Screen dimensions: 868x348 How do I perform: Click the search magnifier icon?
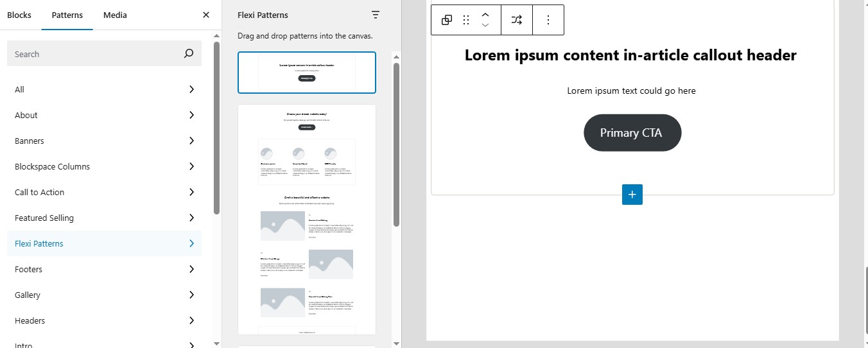pos(188,54)
